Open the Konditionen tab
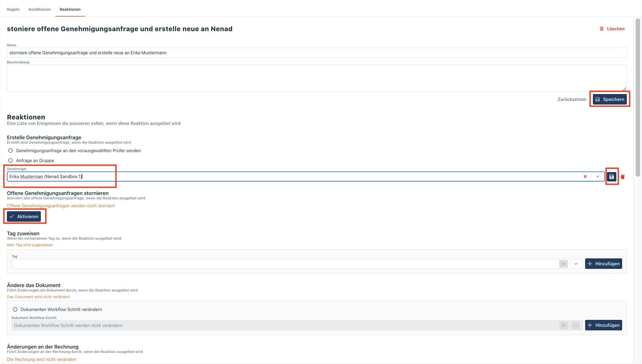The width and height of the screenshot is (642, 364). (x=39, y=9)
